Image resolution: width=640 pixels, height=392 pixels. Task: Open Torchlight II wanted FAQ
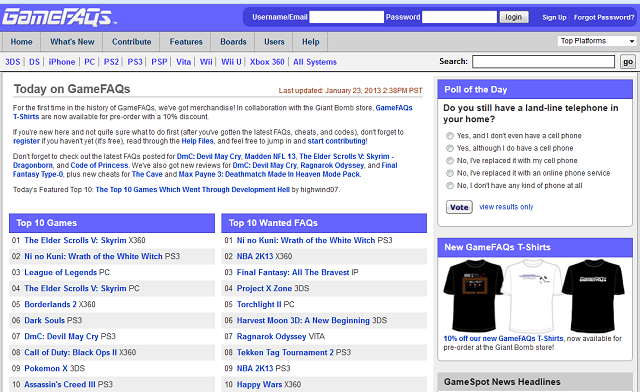click(x=259, y=305)
